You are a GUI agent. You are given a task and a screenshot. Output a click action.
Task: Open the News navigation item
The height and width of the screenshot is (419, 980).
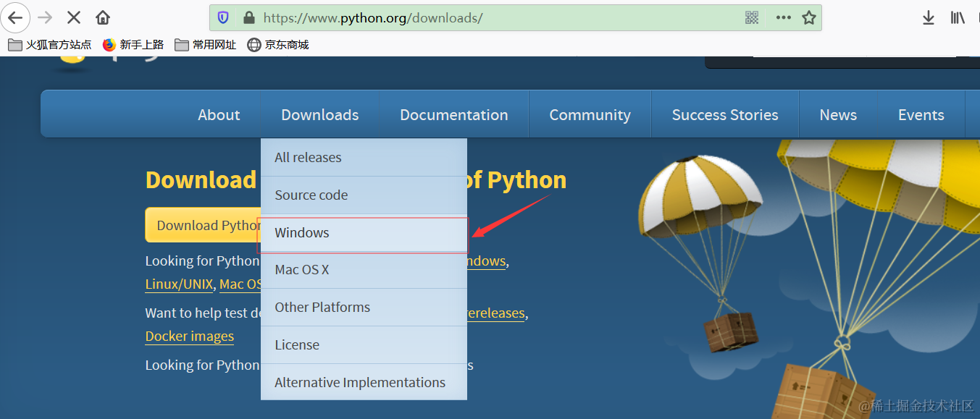[838, 115]
